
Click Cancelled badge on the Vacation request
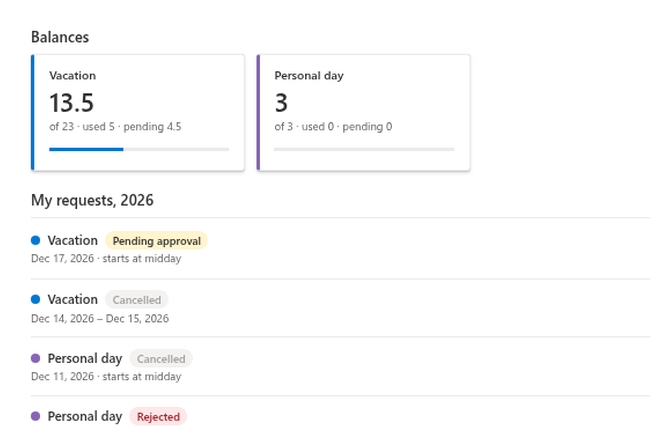pyautogui.click(x=136, y=300)
